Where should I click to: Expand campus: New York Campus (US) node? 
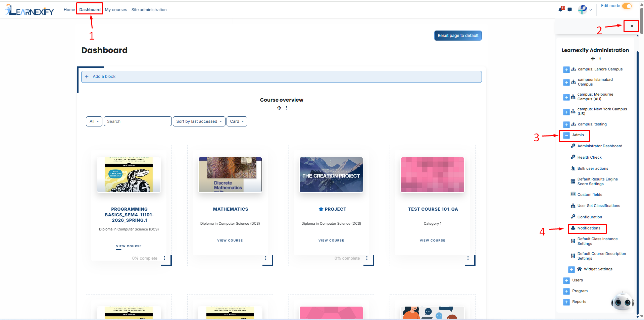pos(566,112)
